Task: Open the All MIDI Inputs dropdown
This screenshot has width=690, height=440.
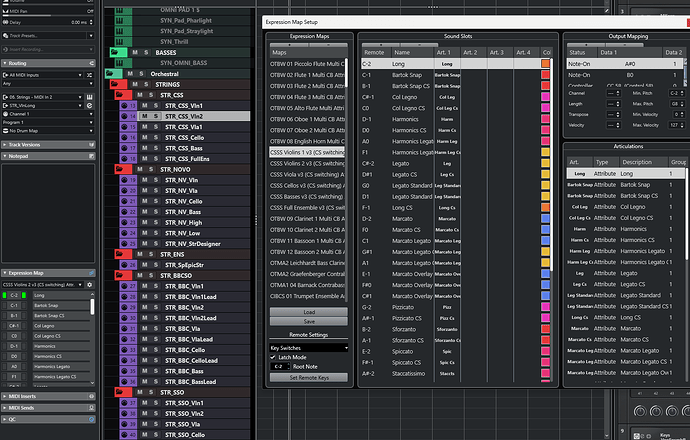Action: click(x=42, y=75)
